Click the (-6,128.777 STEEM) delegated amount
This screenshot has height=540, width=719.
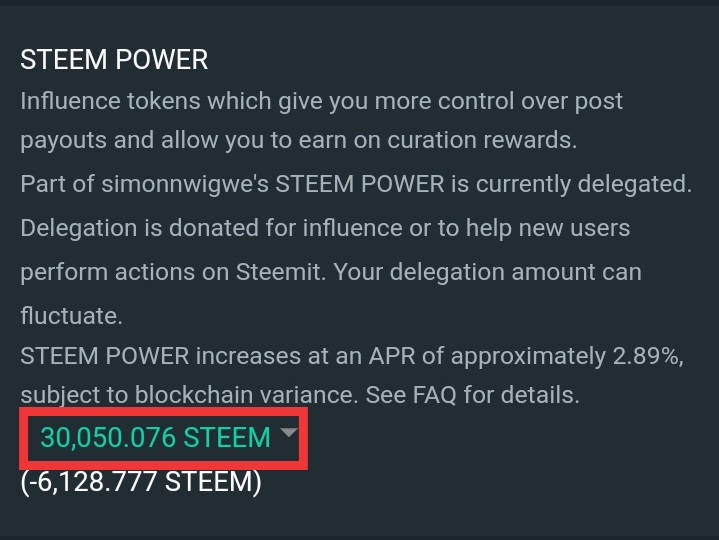point(140,482)
